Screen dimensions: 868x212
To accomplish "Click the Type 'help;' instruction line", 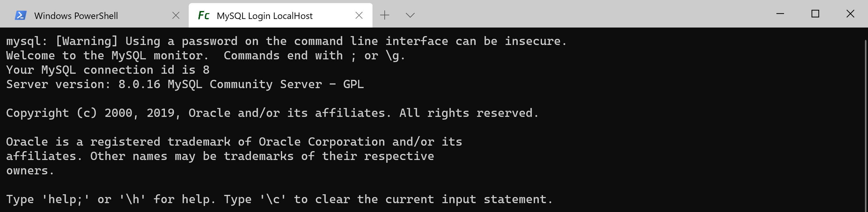I will point(279,199).
